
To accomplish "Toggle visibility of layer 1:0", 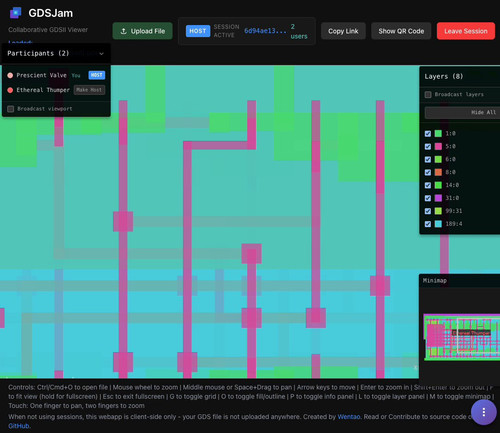I will click(428, 134).
